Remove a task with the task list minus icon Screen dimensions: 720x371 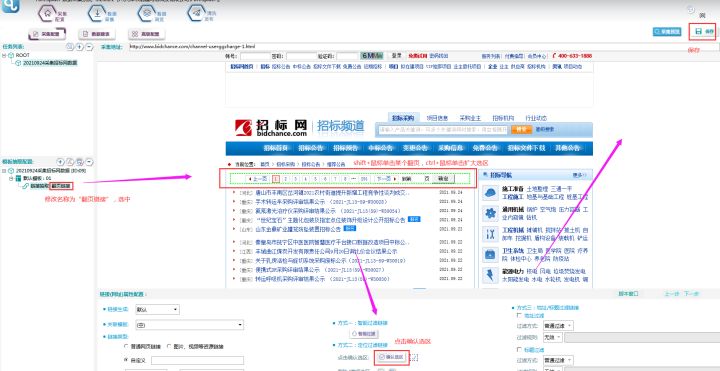89,47
